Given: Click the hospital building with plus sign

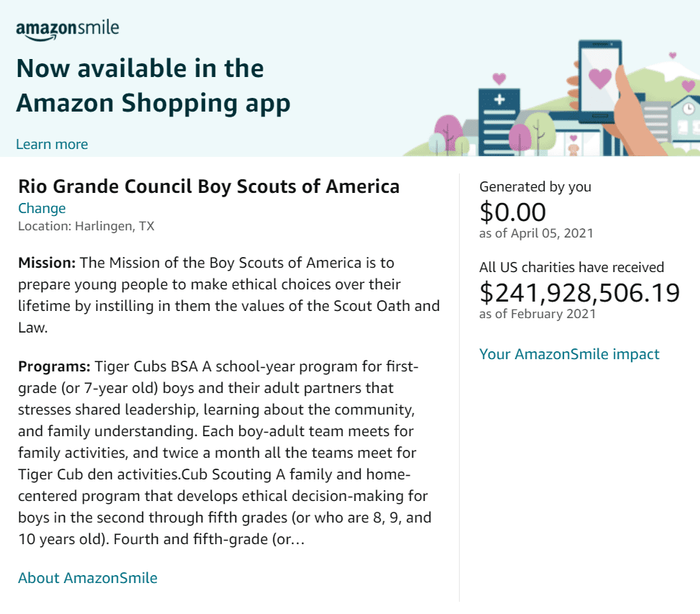Looking at the screenshot, I should [x=499, y=122].
